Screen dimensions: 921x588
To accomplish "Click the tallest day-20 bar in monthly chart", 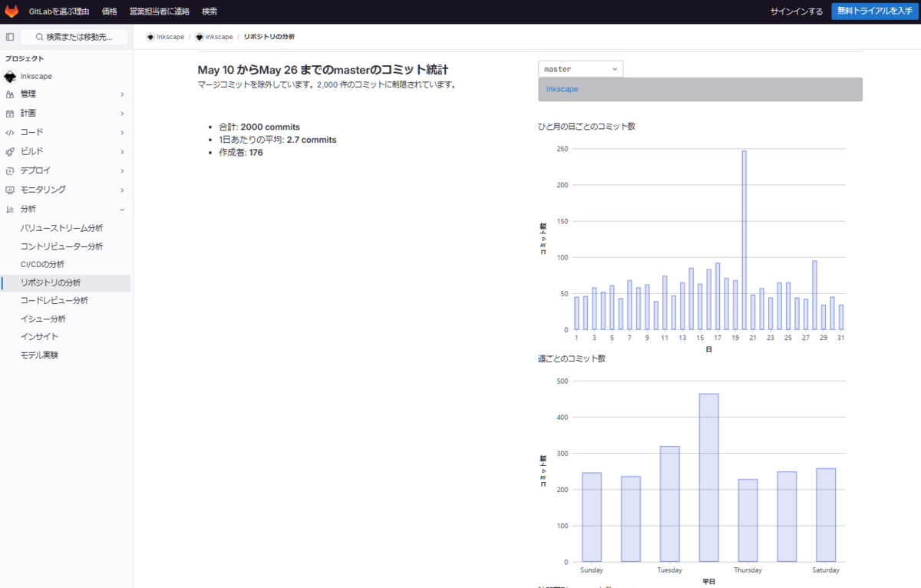I will 744,240.
